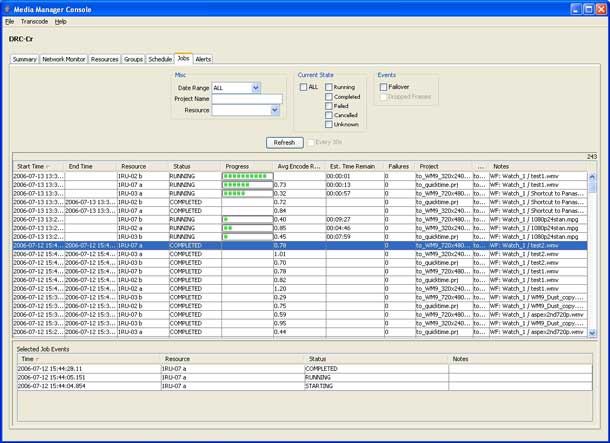The height and width of the screenshot is (443, 610).
Task: Open the File menu
Action: tap(10, 21)
